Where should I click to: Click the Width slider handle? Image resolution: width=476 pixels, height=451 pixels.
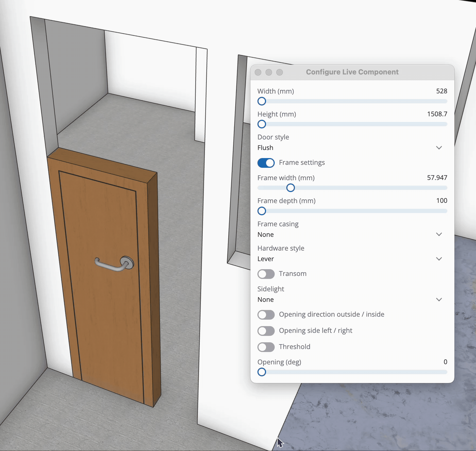(262, 101)
